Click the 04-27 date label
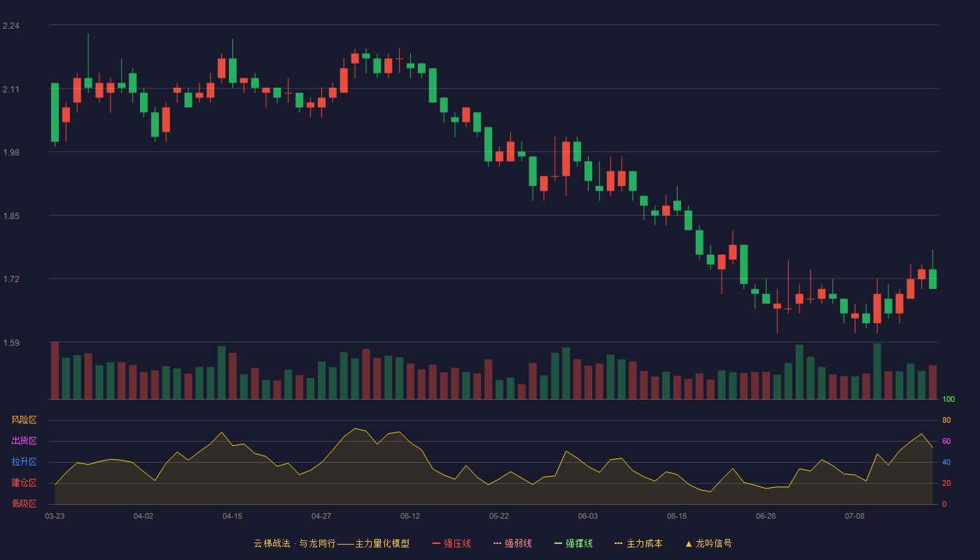This screenshot has height=560, width=980. coord(321,516)
